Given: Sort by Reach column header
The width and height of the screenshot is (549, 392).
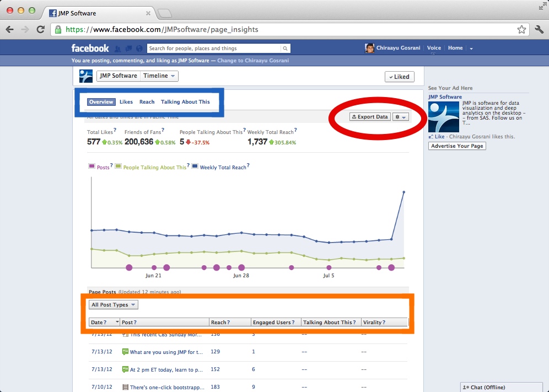Looking at the screenshot, I should point(230,323).
